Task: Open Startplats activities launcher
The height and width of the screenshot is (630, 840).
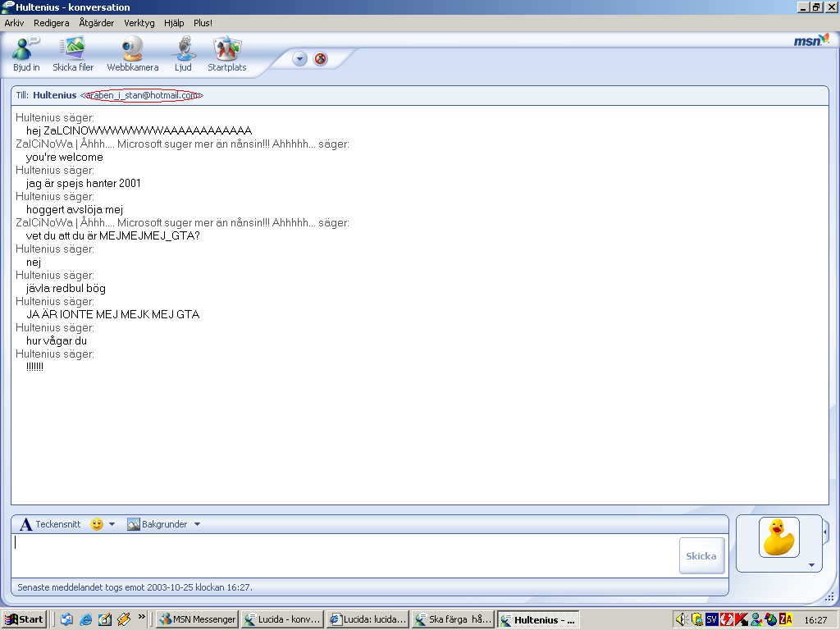Action: tap(227, 53)
